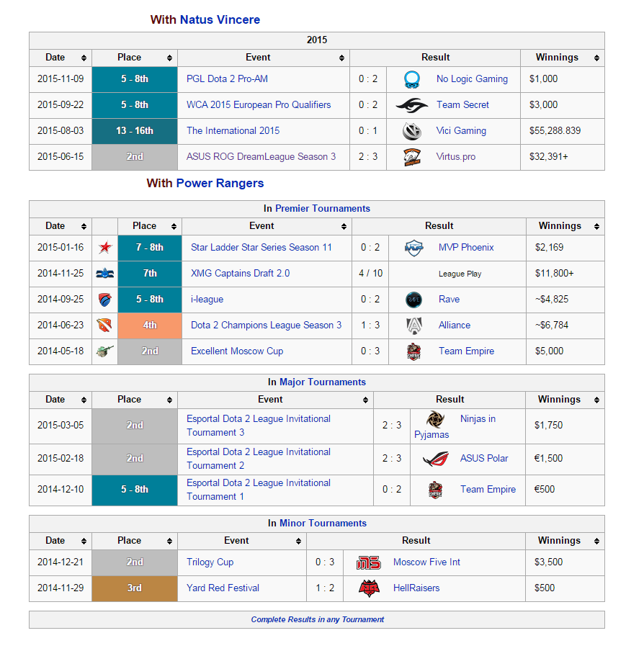This screenshot has width=644, height=651.
Task: Click the MVP Phoenix logo icon
Action: click(x=414, y=248)
